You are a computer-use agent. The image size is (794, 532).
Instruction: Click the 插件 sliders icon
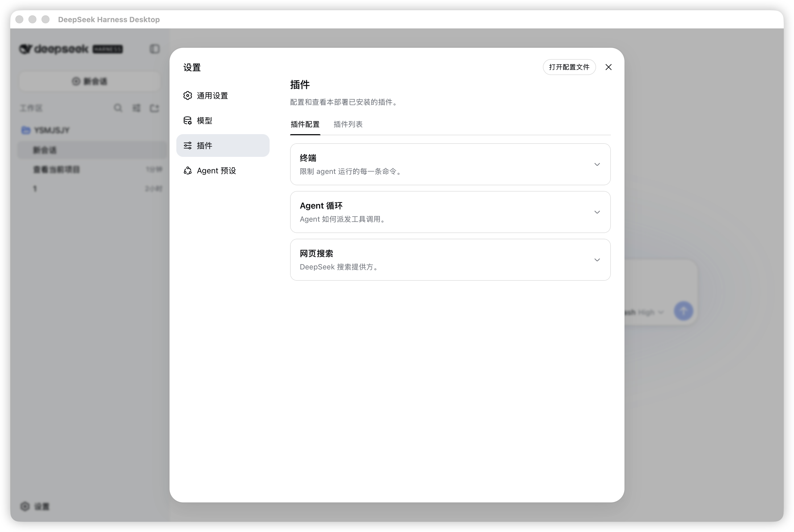(188, 146)
